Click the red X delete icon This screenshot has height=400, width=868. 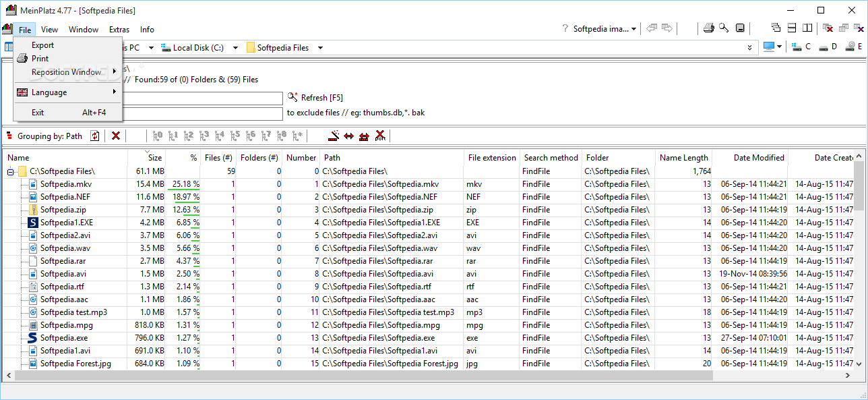click(116, 136)
